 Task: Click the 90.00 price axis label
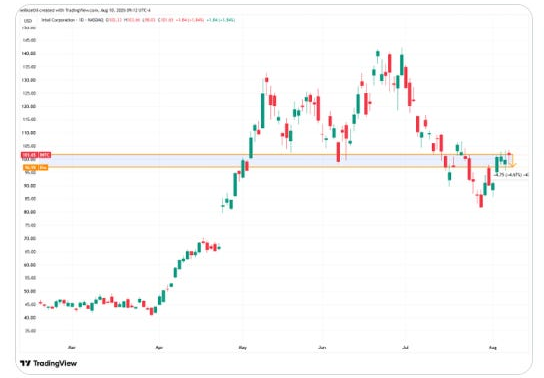click(30, 186)
